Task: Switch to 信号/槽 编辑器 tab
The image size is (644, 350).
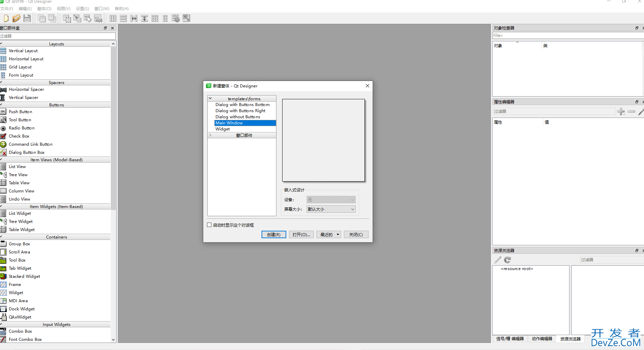Action: (510, 339)
